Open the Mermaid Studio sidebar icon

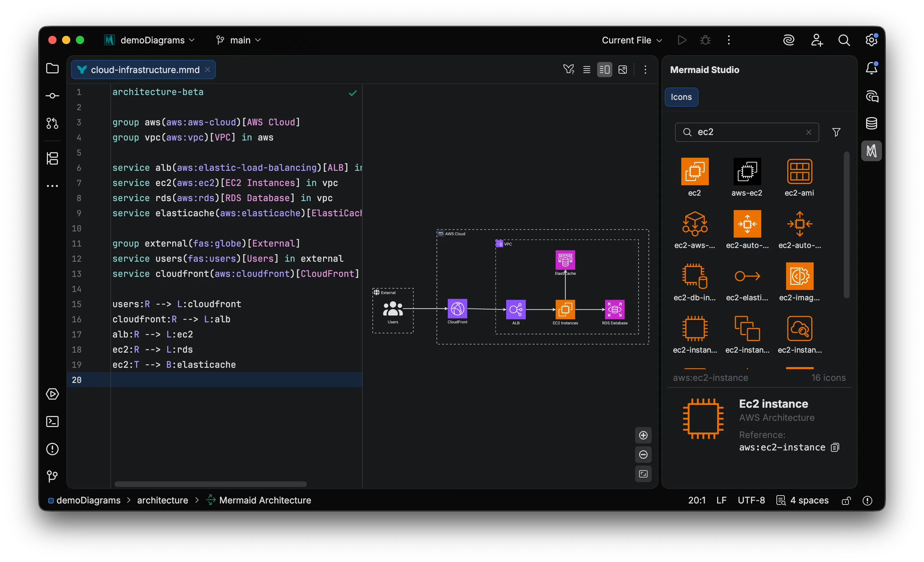point(872,151)
